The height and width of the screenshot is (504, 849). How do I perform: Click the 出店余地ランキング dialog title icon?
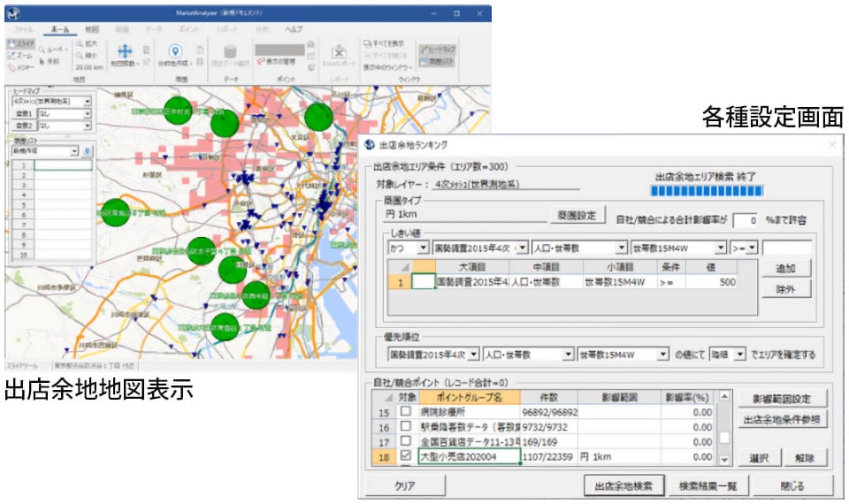[370, 144]
